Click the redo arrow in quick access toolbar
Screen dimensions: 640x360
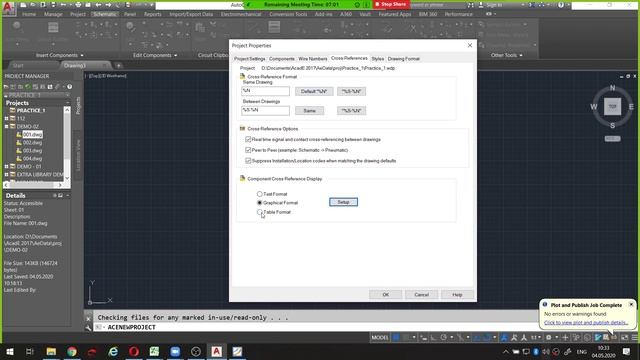(x=108, y=5)
